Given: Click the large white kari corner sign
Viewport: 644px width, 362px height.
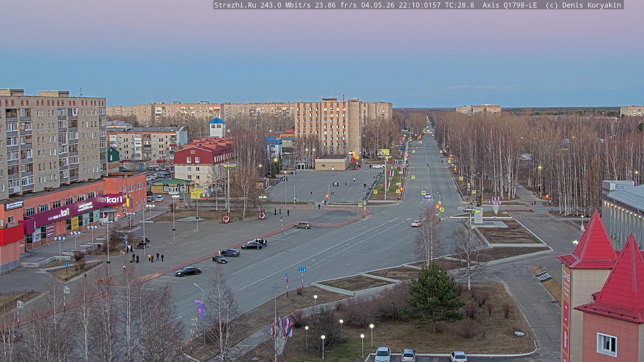Looking at the screenshot, I should [115, 199].
